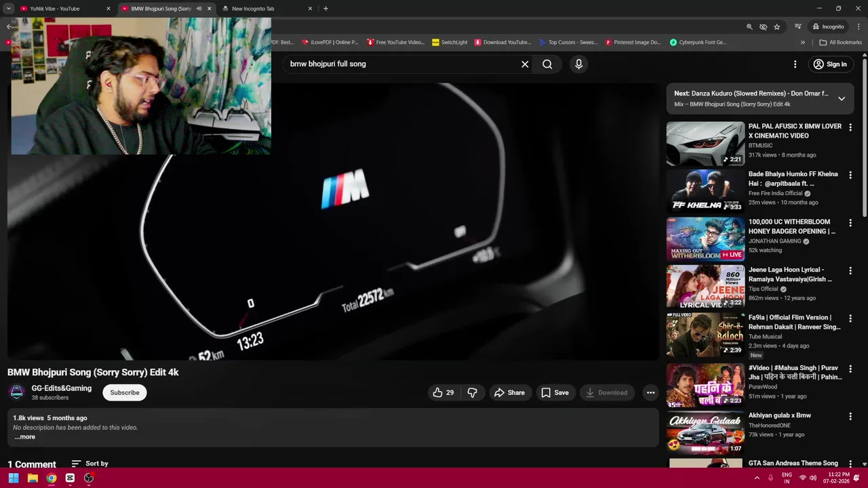This screenshot has width=868, height=488.
Task: Start voice search with microphone icon
Action: [578, 64]
